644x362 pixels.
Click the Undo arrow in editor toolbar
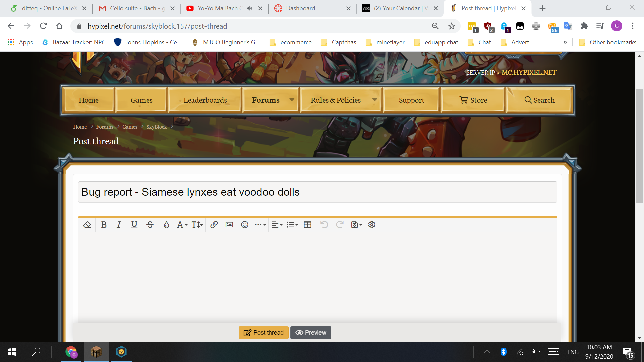coord(324,225)
